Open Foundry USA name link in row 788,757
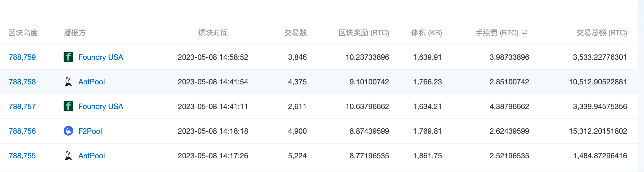 pos(101,106)
